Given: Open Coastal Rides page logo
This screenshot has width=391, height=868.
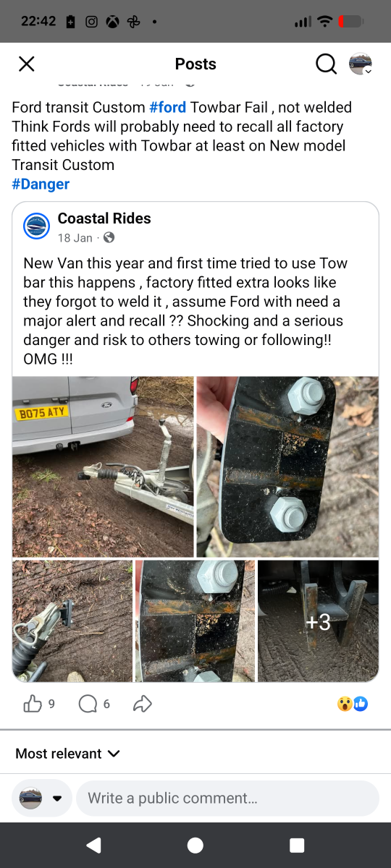Looking at the screenshot, I should tap(37, 226).
